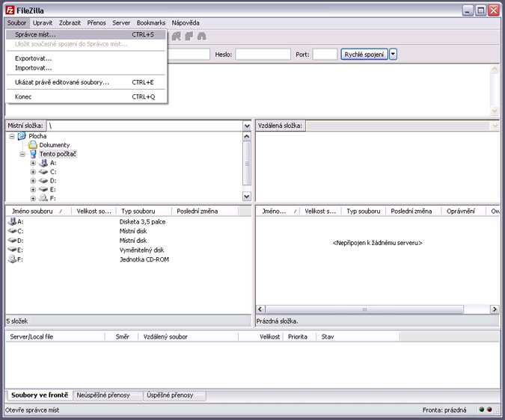Open the Rychlé spojení history dropdown arrow

(x=394, y=55)
